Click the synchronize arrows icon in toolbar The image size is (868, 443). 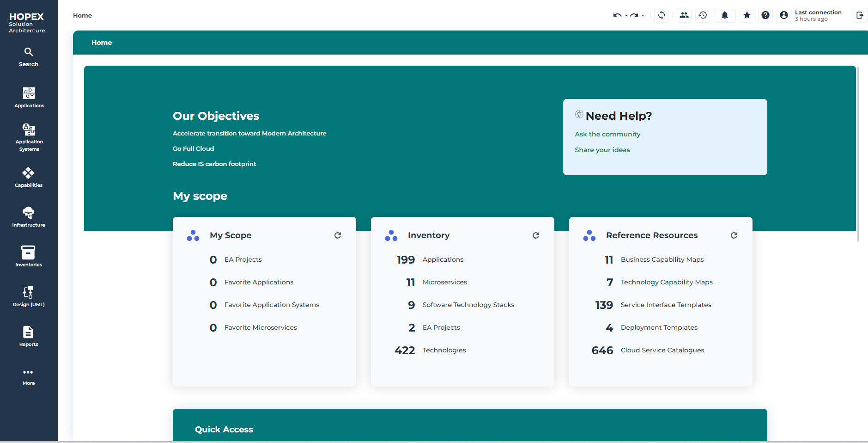point(662,15)
